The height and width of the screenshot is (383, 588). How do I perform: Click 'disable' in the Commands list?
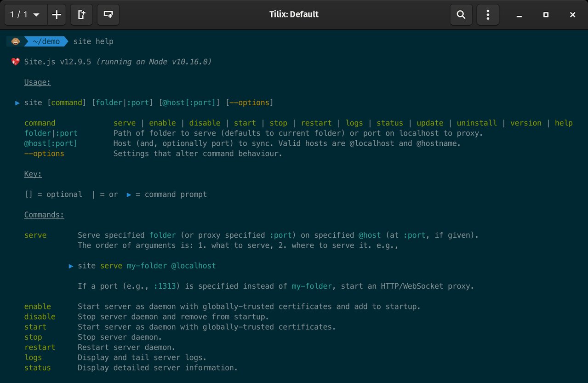click(40, 317)
